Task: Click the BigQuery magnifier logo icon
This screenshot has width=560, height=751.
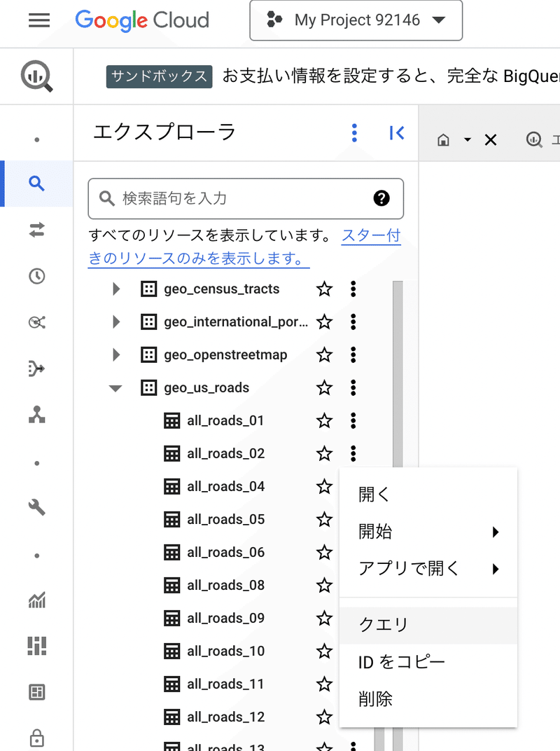Action: click(x=36, y=76)
